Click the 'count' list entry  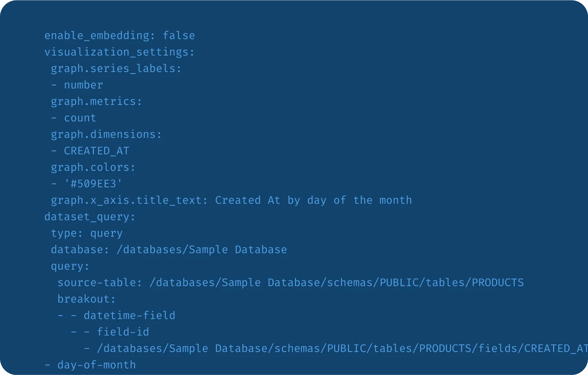coord(80,118)
